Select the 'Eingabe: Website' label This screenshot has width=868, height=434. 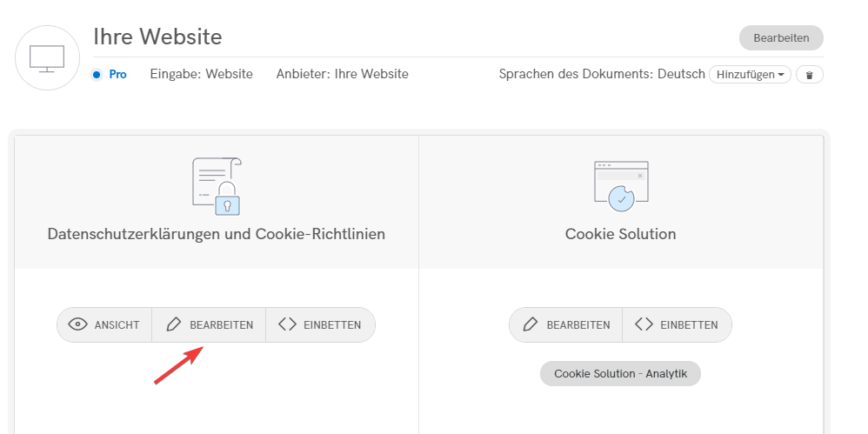point(201,74)
